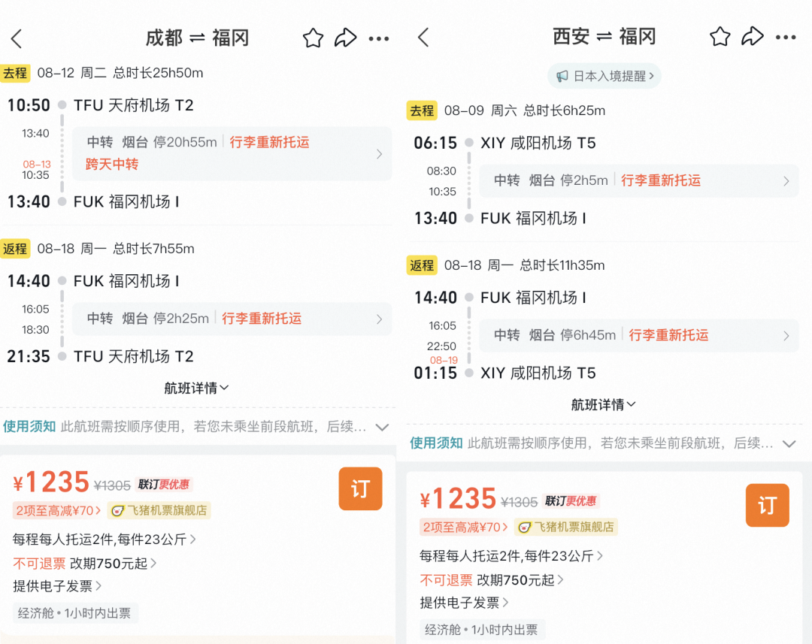Click 联订更优惠 tag on 成都⇌福冈 page
This screenshot has height=644, width=812.
[164, 485]
